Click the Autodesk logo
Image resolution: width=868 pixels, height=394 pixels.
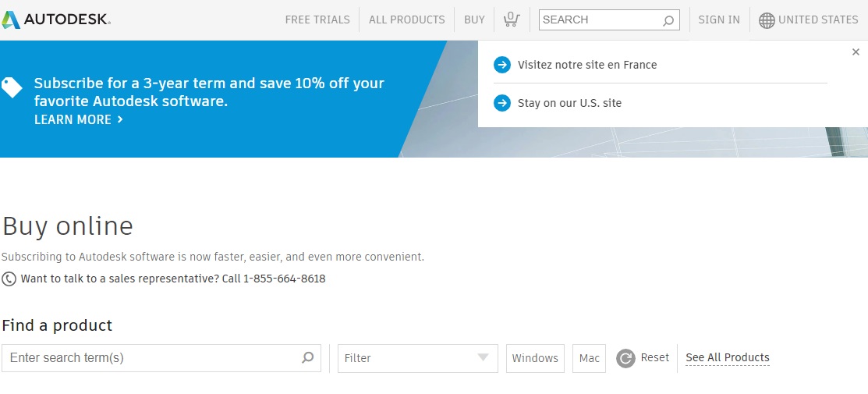56,20
